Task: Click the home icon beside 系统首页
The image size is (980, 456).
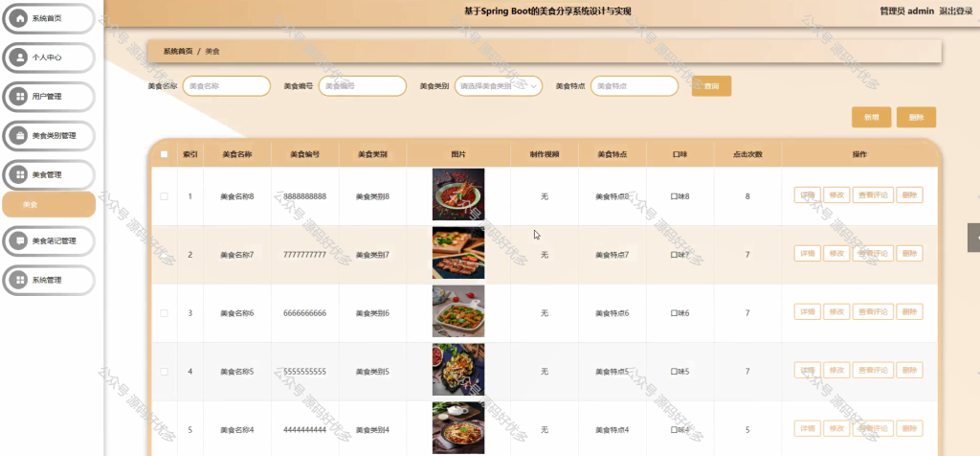Action: (x=20, y=18)
